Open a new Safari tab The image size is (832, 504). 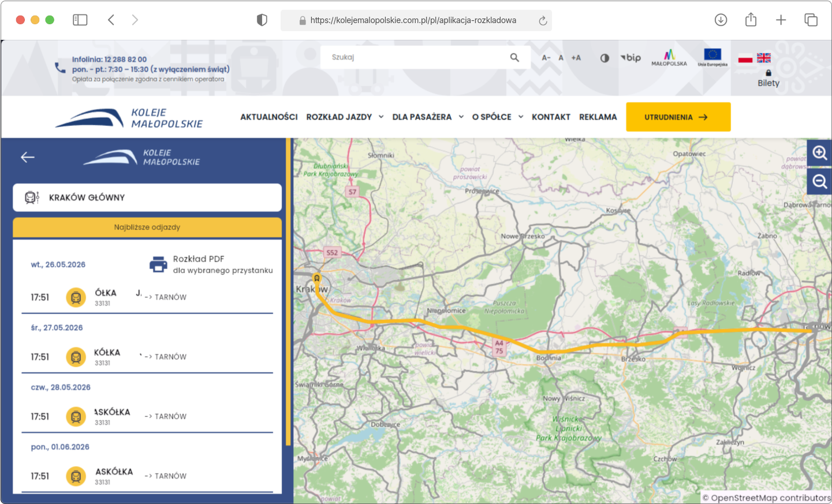(x=781, y=20)
